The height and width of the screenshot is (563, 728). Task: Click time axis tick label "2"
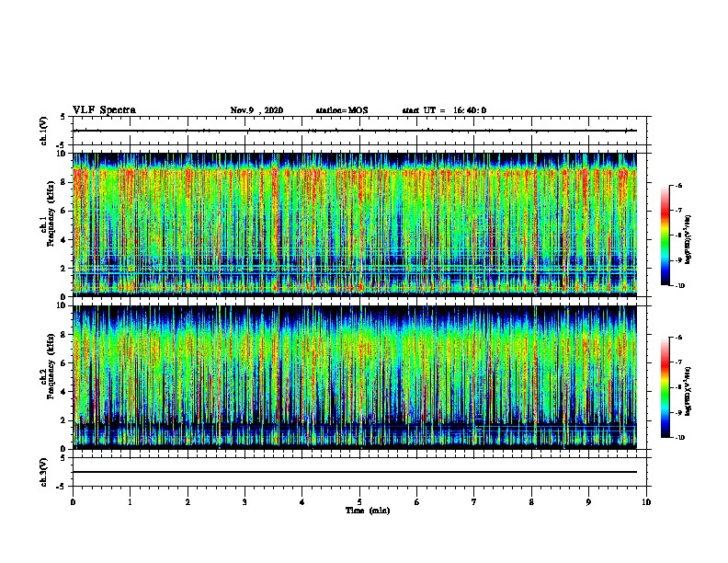pos(188,502)
